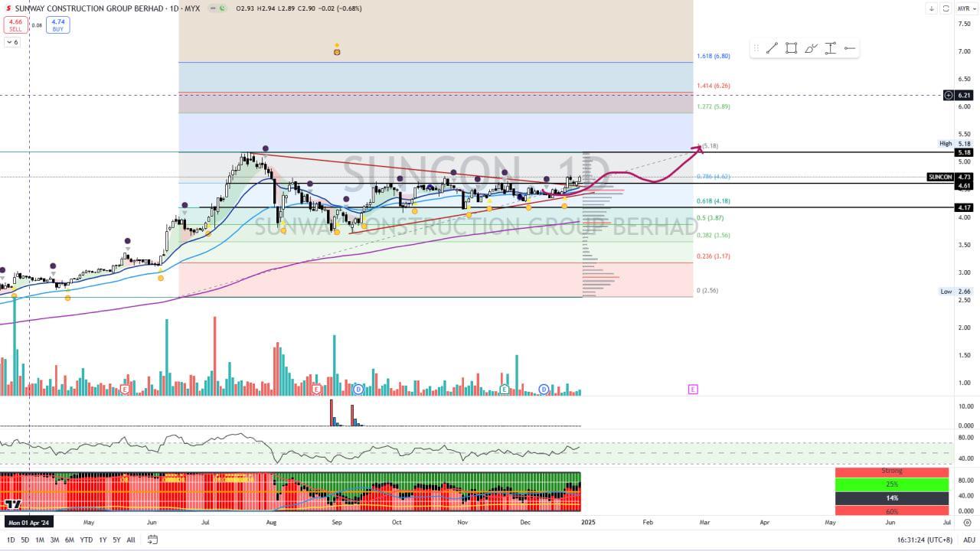Open the MYR currency dropdown
The width and height of the screenshot is (980, 551).
pos(966,8)
